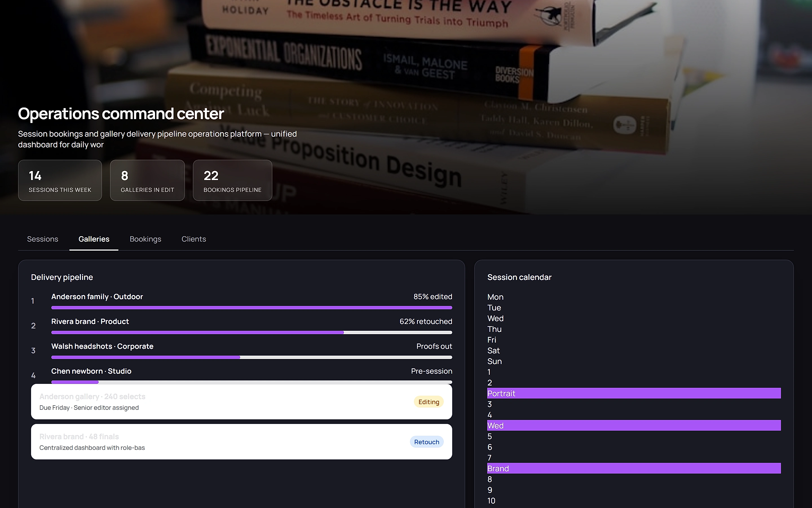This screenshot has height=508, width=812.
Task: Click the Chen newborn Studio progress bar
Action: 252,382
